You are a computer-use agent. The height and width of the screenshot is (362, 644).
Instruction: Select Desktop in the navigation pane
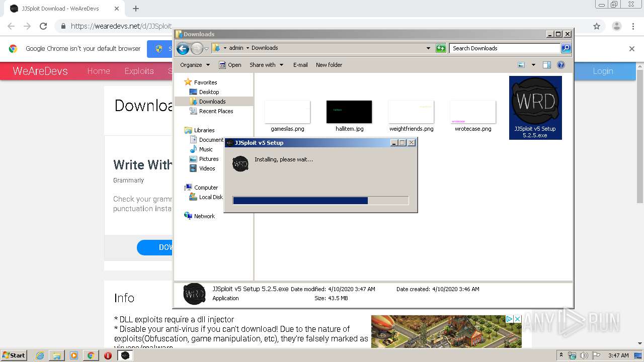pyautogui.click(x=204, y=92)
